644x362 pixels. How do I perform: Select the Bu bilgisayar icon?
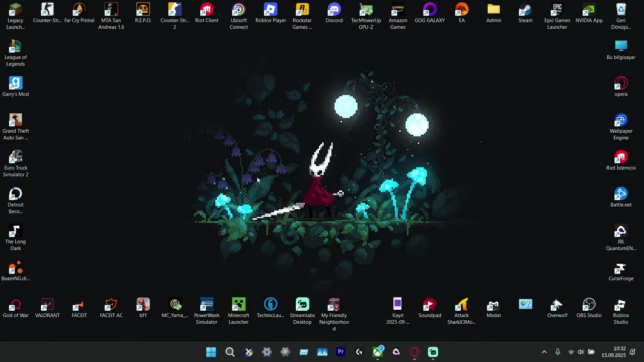pos(621,50)
